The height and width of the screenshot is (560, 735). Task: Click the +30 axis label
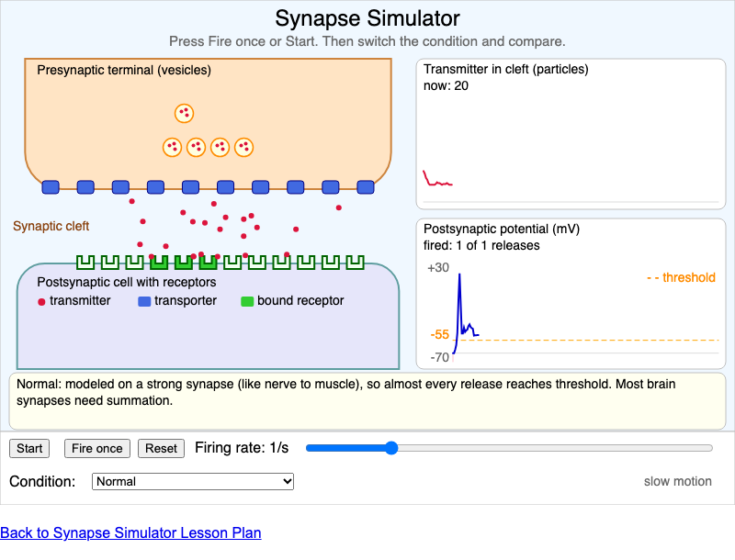coord(438,268)
